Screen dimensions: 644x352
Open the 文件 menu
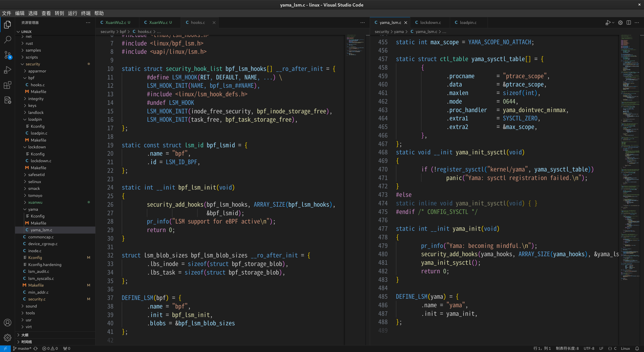click(7, 13)
